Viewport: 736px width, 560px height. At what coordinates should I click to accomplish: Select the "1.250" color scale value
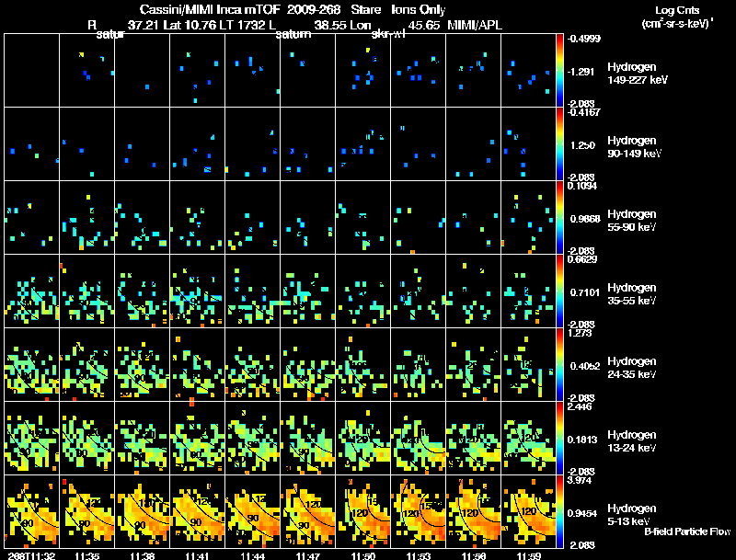pyautogui.click(x=583, y=145)
